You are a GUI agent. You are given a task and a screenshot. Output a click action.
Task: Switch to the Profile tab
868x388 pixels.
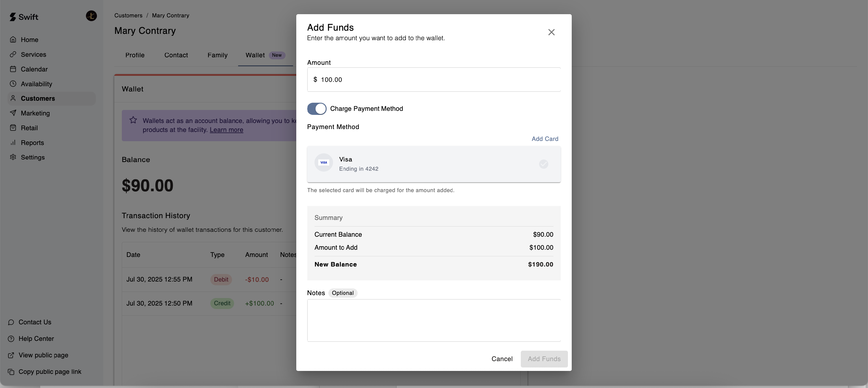135,55
